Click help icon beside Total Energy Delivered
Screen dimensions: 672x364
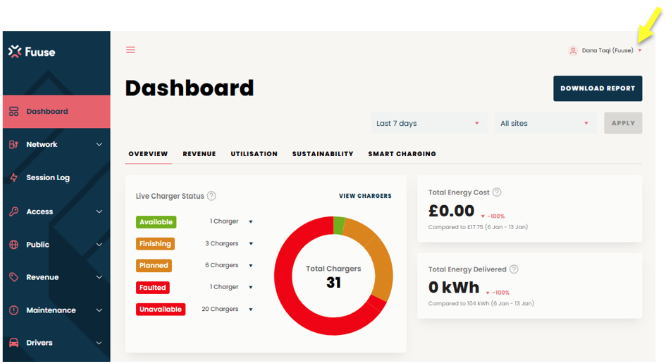pos(514,269)
